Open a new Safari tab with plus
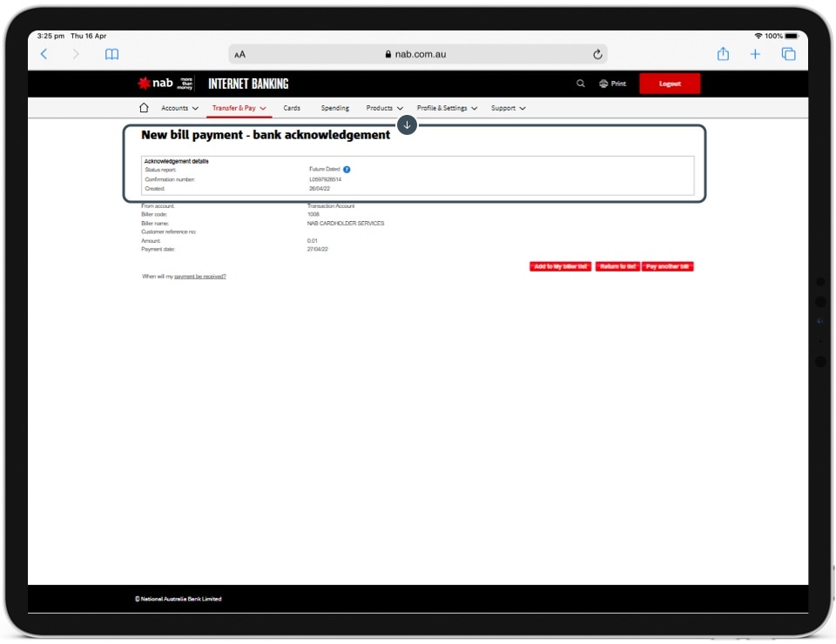The image size is (836, 644). (x=755, y=54)
